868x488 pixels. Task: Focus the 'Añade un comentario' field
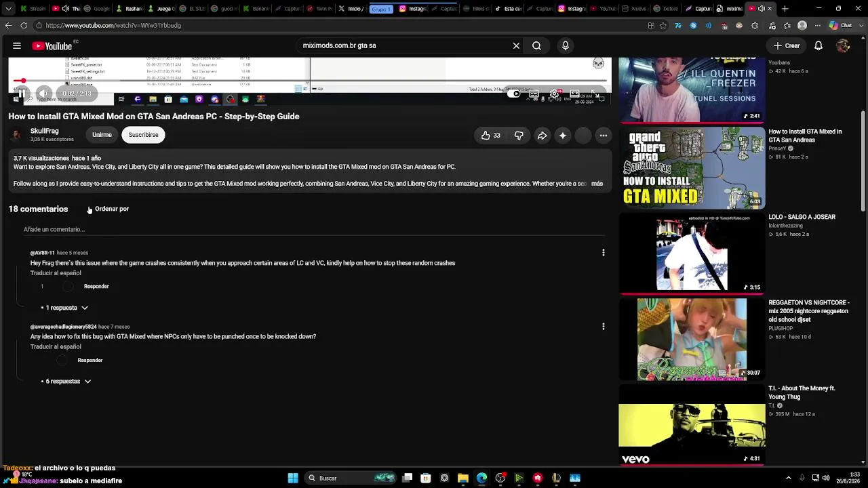313,230
